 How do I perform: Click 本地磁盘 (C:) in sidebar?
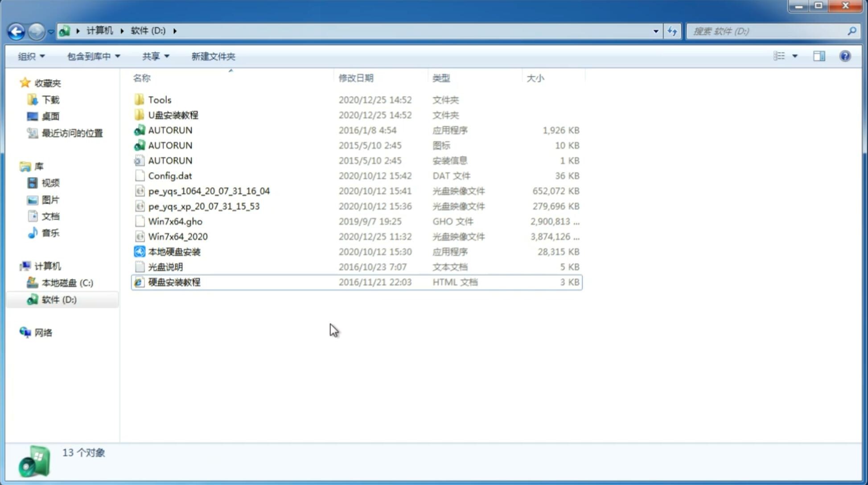tap(67, 283)
